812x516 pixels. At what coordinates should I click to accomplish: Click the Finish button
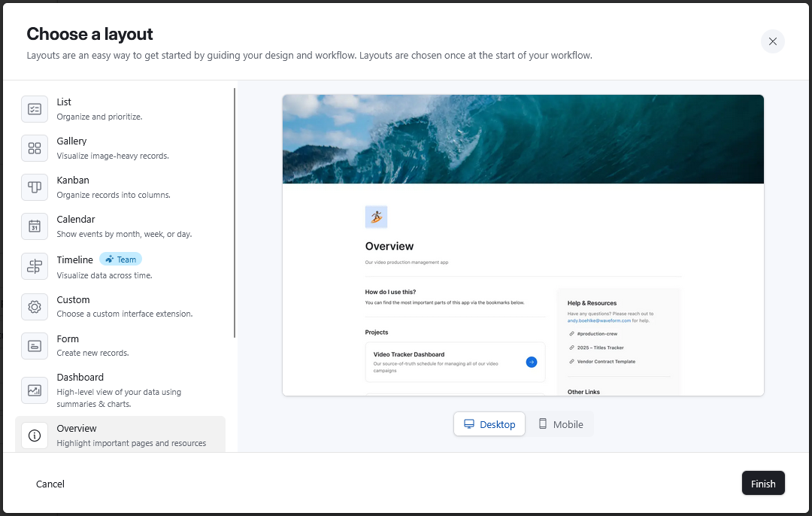click(763, 483)
